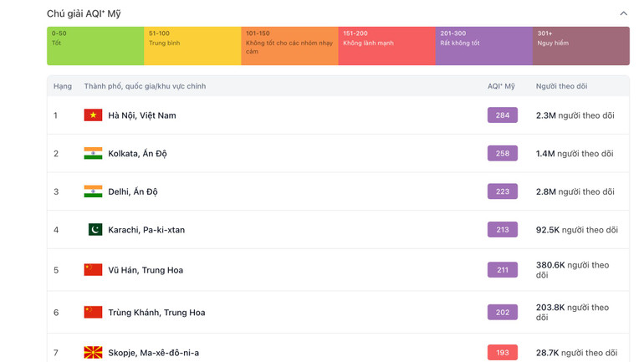Click the Pakistan flag icon beside Karachi
This screenshot has height=362, width=644.
95,230
